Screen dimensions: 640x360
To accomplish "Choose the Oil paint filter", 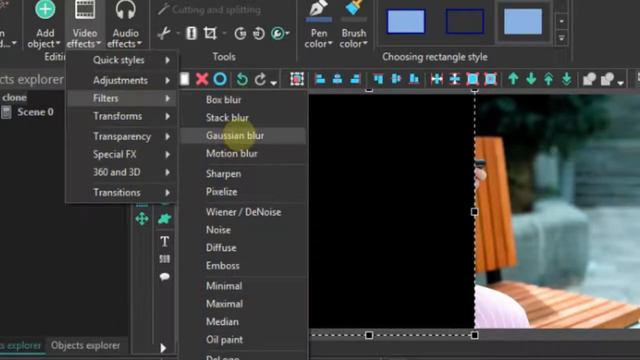I will [x=243, y=340].
